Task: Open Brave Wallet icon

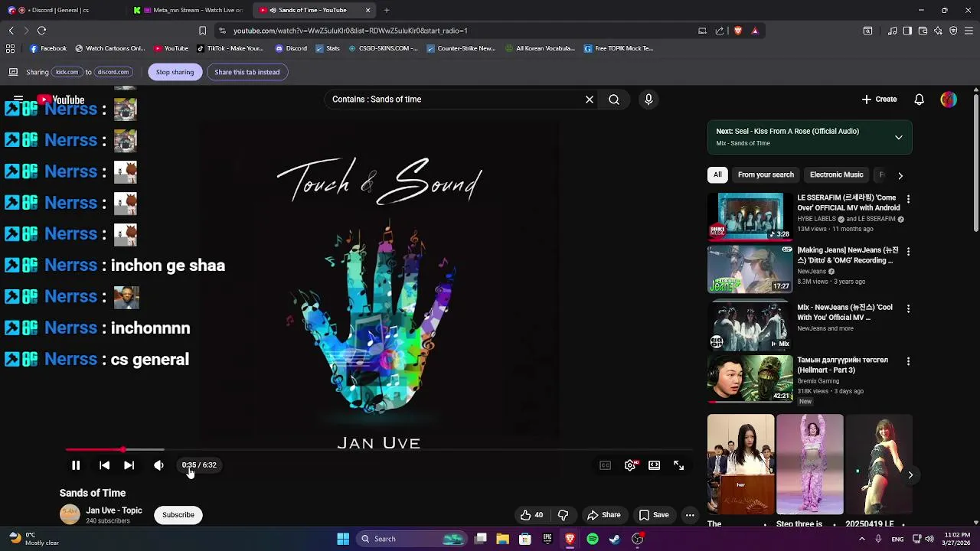Action: coord(923,31)
